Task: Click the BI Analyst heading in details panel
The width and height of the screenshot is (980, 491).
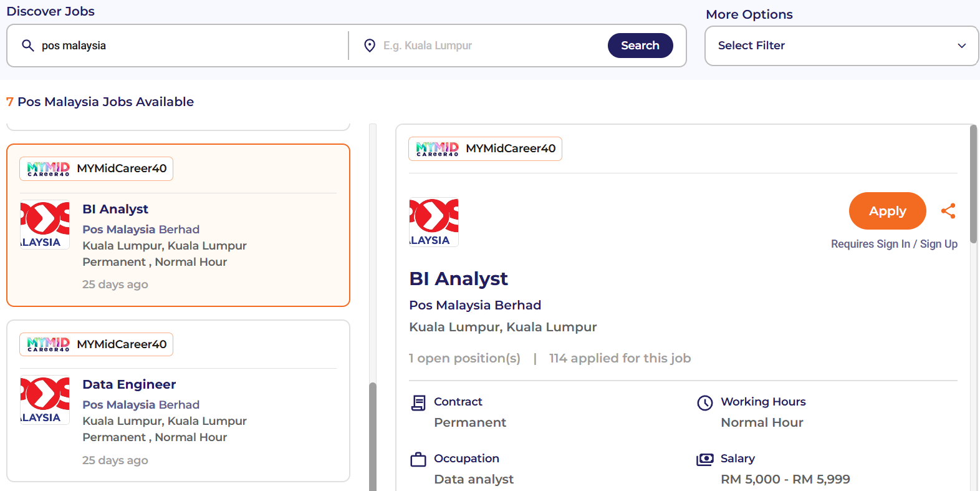Action: point(458,279)
